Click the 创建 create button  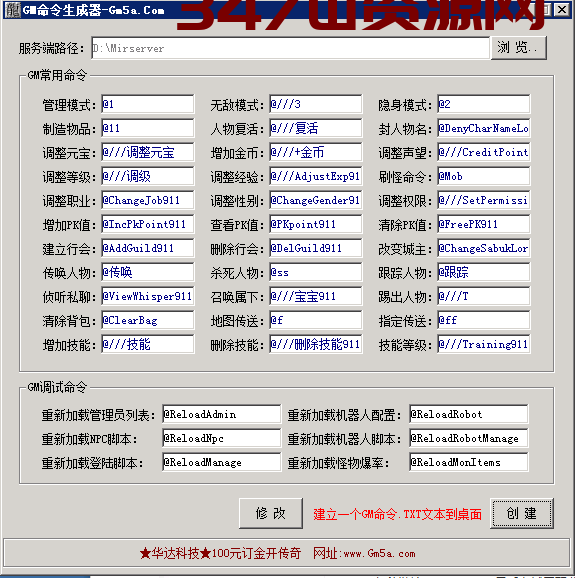pyautogui.click(x=522, y=513)
